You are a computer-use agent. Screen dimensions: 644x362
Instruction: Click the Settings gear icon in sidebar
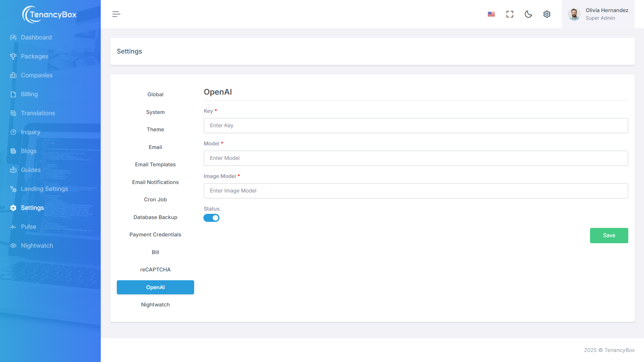tap(13, 208)
